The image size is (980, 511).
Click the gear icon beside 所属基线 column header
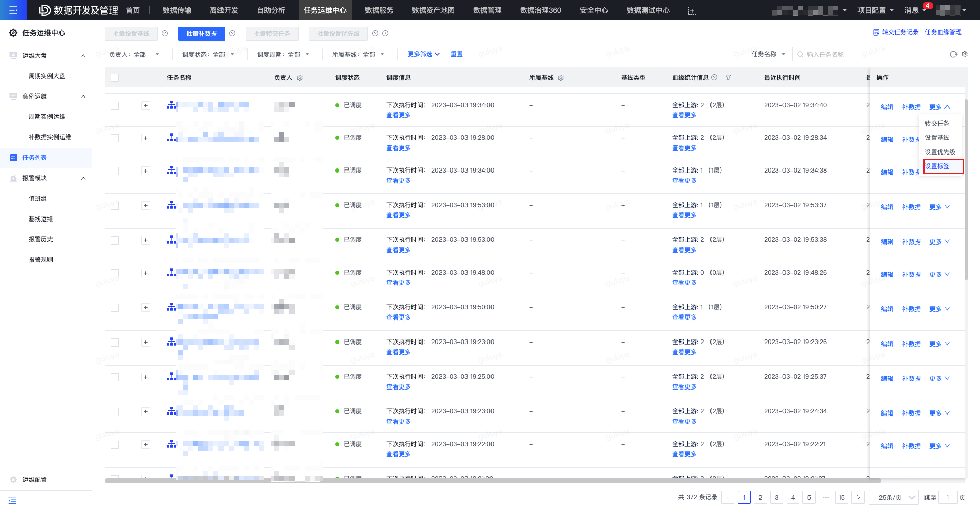click(x=561, y=78)
